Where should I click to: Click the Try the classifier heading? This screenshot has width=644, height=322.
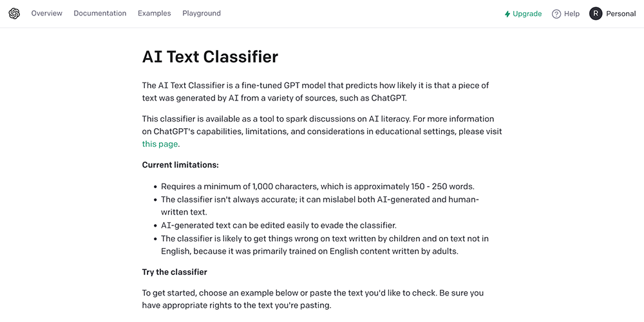[175, 272]
